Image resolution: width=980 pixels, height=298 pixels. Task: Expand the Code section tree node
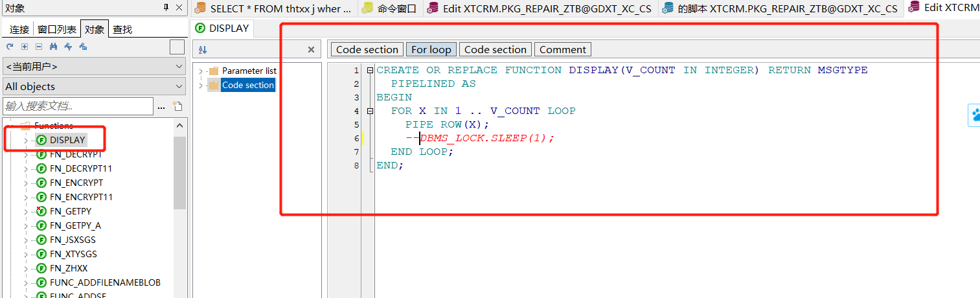click(x=201, y=85)
